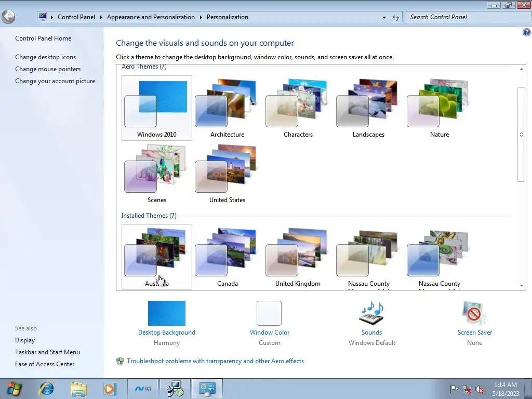Select the Nature theme
This screenshot has width=532, height=399.
[x=440, y=108]
